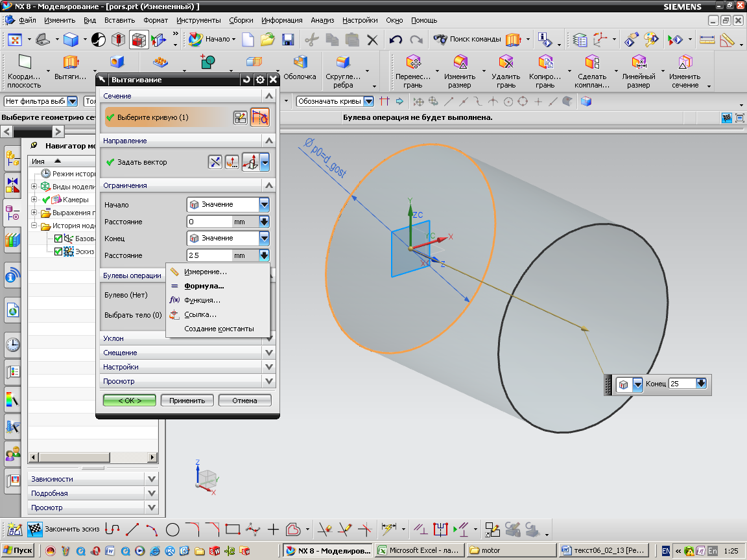
Task: Click the Cut scissors icon
Action: click(x=311, y=40)
